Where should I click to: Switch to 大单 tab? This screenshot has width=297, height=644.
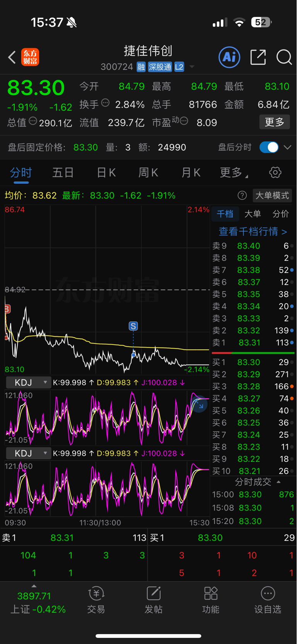253,214
